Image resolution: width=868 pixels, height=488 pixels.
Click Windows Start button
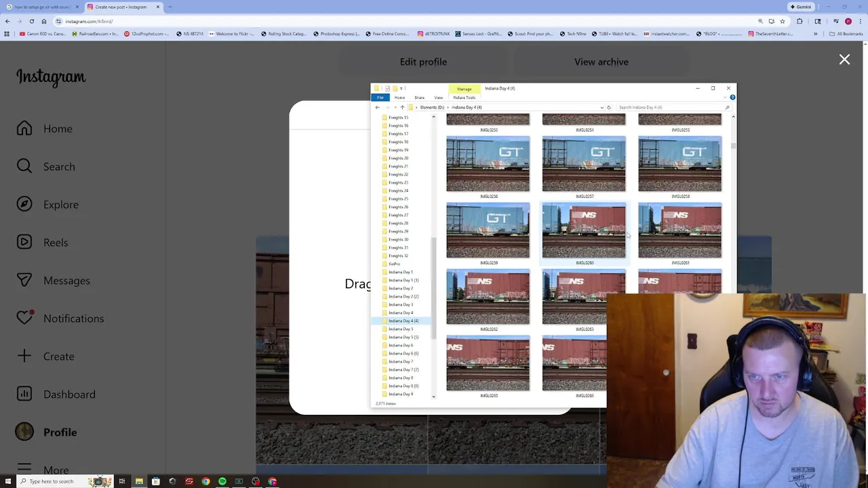click(x=8, y=481)
